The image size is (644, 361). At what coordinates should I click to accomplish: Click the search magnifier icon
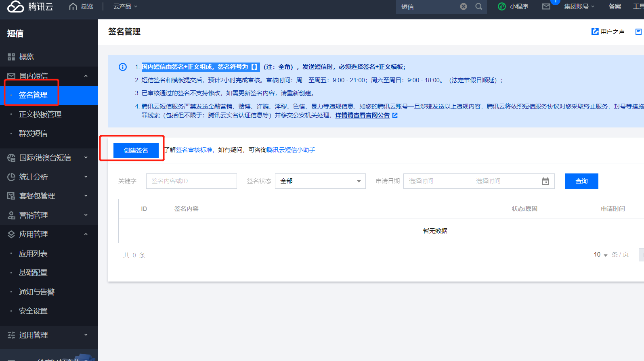pyautogui.click(x=479, y=6)
